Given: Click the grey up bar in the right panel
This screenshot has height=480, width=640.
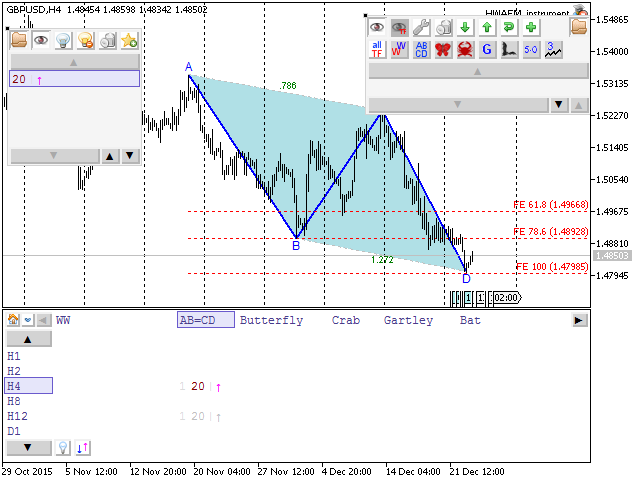Looking at the screenshot, I should coord(478,71).
